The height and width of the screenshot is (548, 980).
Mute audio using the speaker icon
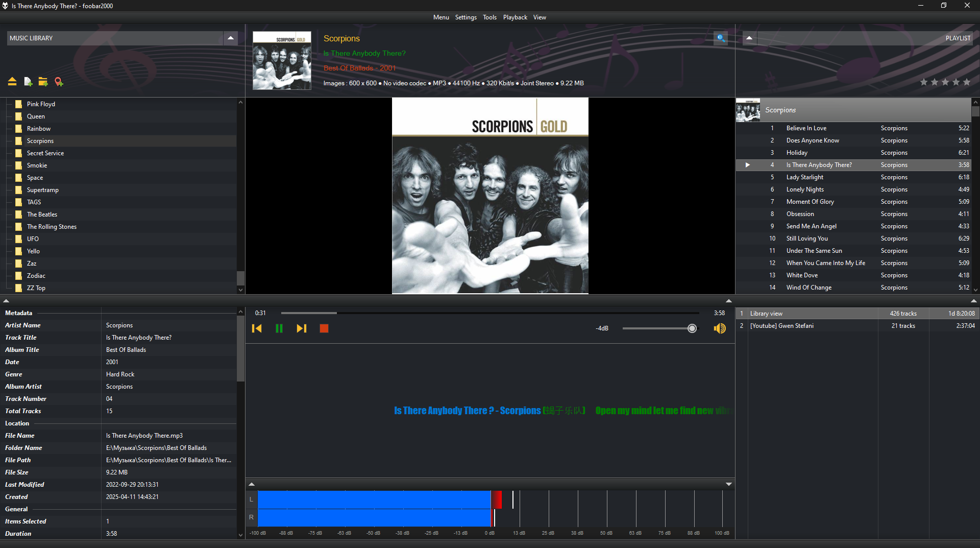720,328
